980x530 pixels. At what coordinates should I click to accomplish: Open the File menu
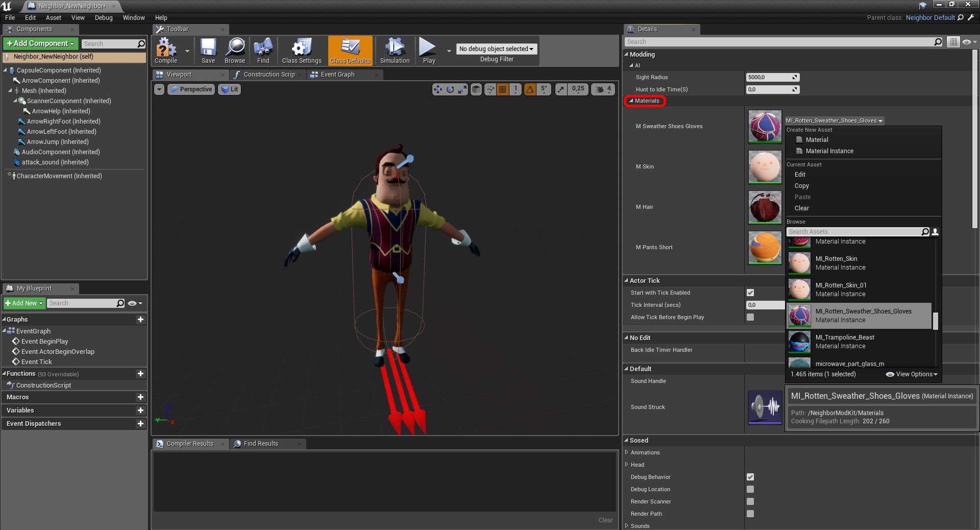tap(10, 18)
